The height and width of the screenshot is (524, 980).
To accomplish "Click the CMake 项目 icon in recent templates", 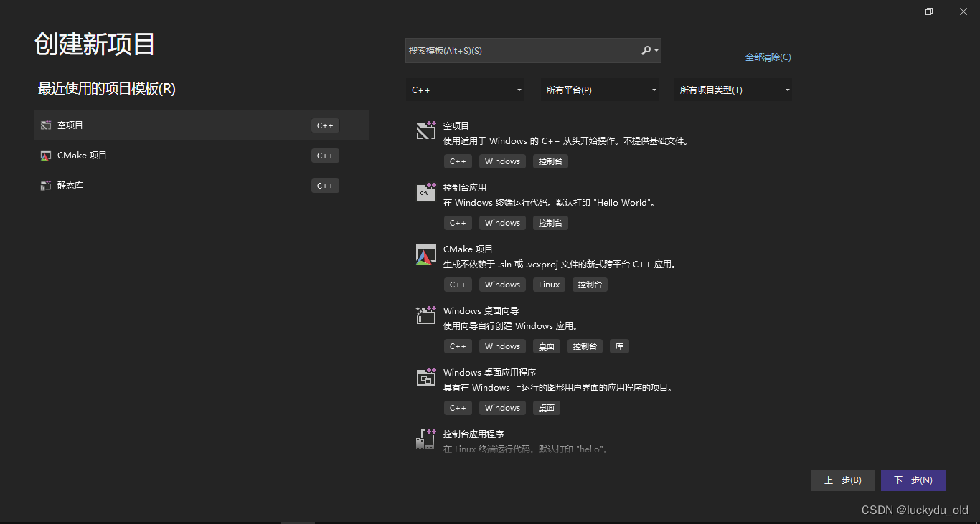I will 46,155.
